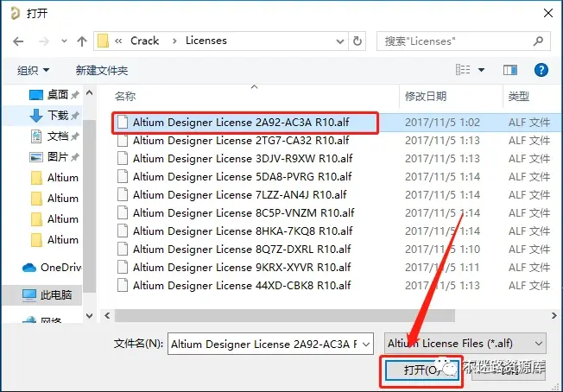This screenshot has height=392, width=563.
Task: Sort by the 名称 column header
Action: [x=125, y=96]
